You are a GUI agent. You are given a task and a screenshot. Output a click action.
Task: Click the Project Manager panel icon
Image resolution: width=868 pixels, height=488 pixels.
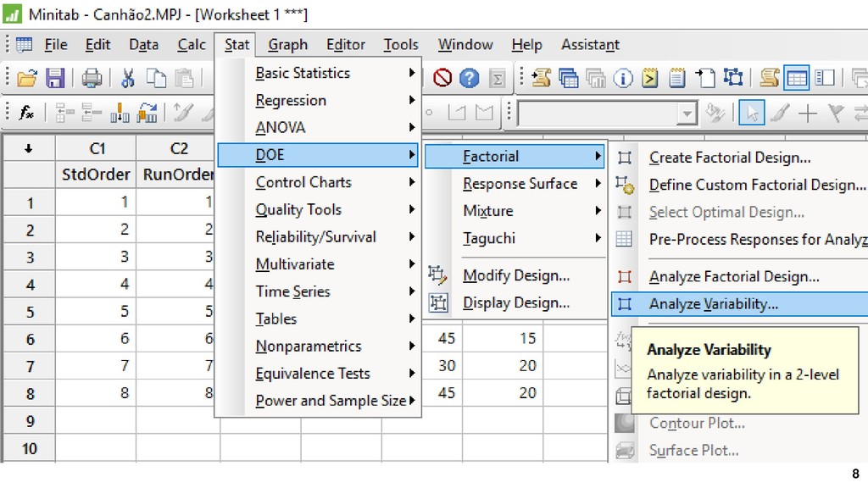[x=825, y=78]
